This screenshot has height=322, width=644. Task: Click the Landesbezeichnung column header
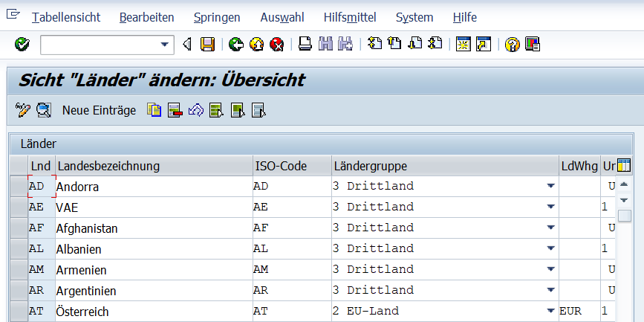(x=154, y=166)
